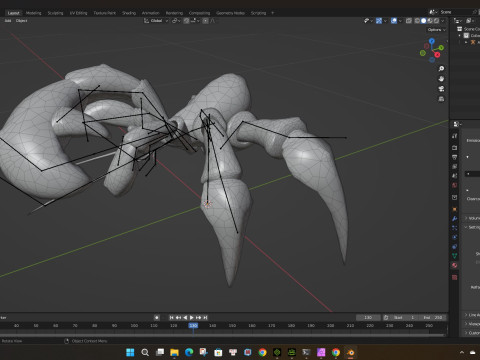Click the auto keying record button

157,318
